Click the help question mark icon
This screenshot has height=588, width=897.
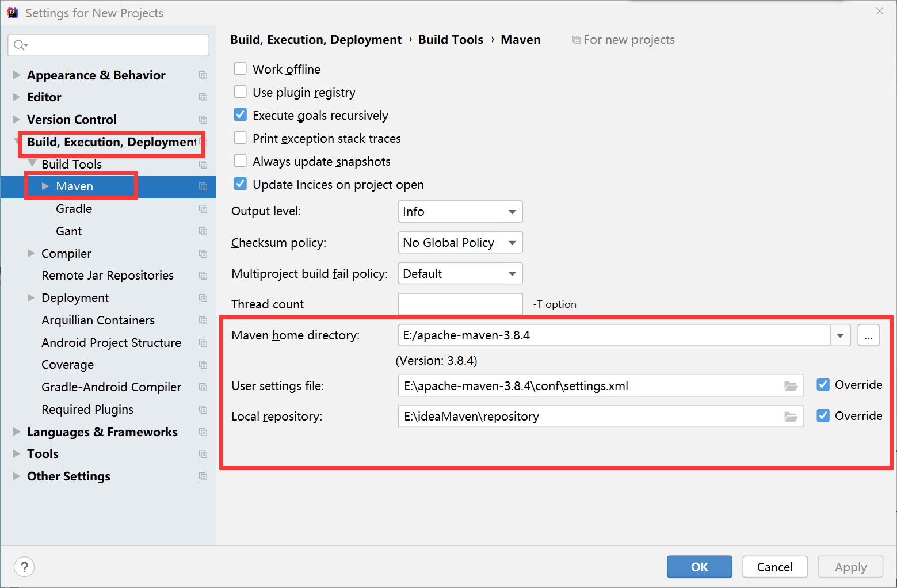24,567
